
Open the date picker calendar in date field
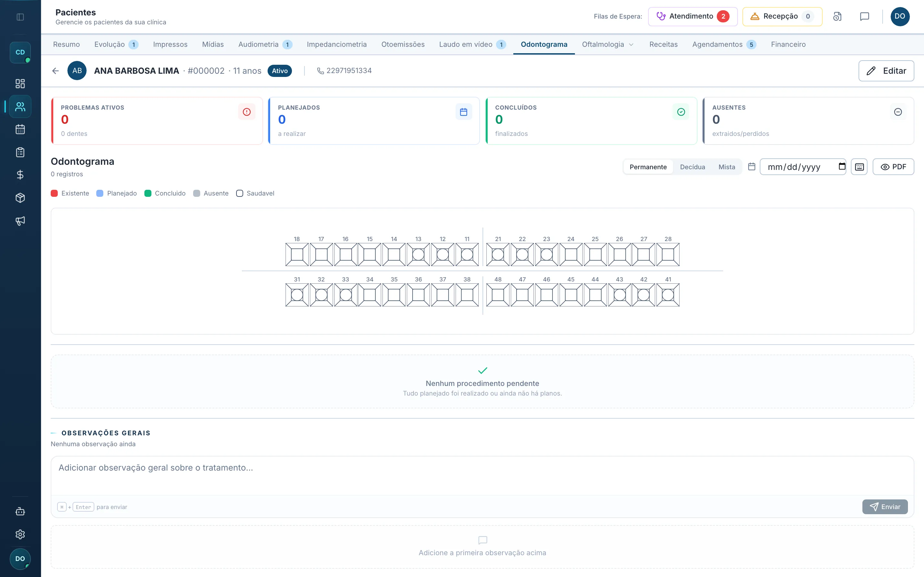coord(842,166)
